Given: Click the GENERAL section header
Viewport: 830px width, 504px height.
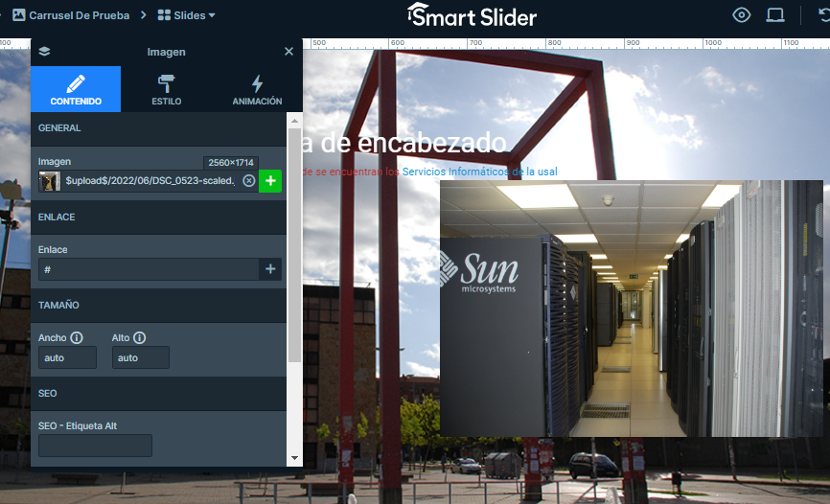Looking at the screenshot, I should 158,128.
